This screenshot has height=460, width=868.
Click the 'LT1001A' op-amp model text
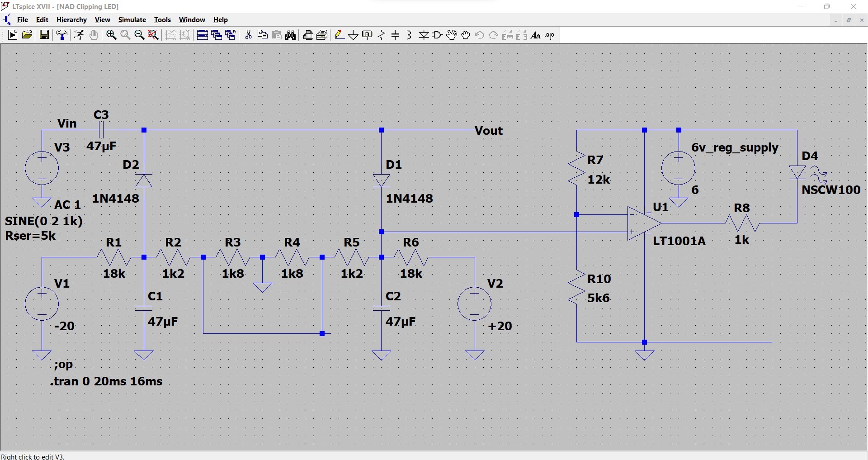click(x=679, y=241)
